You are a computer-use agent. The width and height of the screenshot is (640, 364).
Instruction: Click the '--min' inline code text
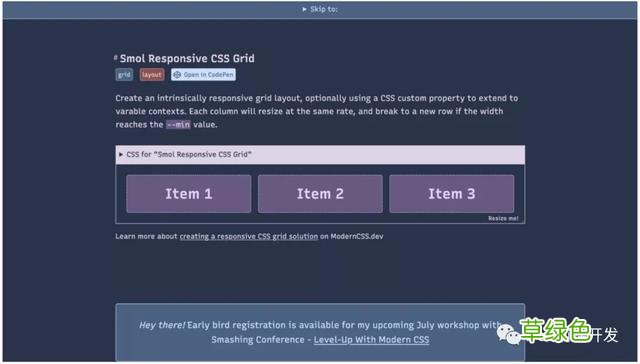click(178, 124)
